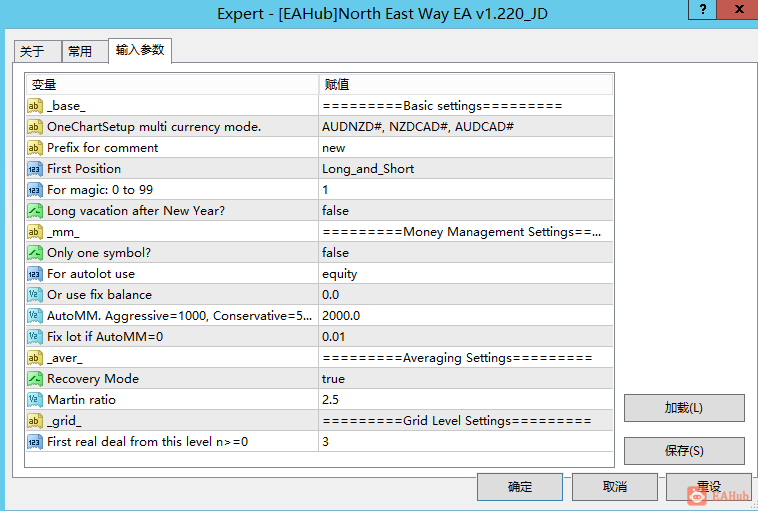Screen dimensions: 758x511
Task: Edit the Prefix for comment value 'new'
Action: point(466,148)
